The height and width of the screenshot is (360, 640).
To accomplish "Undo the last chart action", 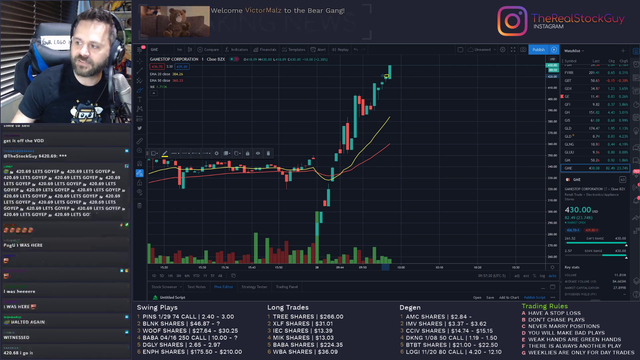I will [x=356, y=49].
